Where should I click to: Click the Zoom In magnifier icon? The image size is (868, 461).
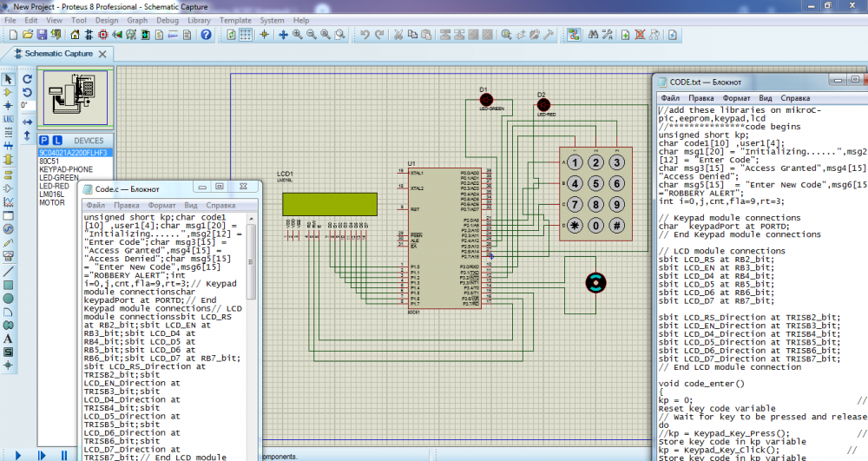297,35
